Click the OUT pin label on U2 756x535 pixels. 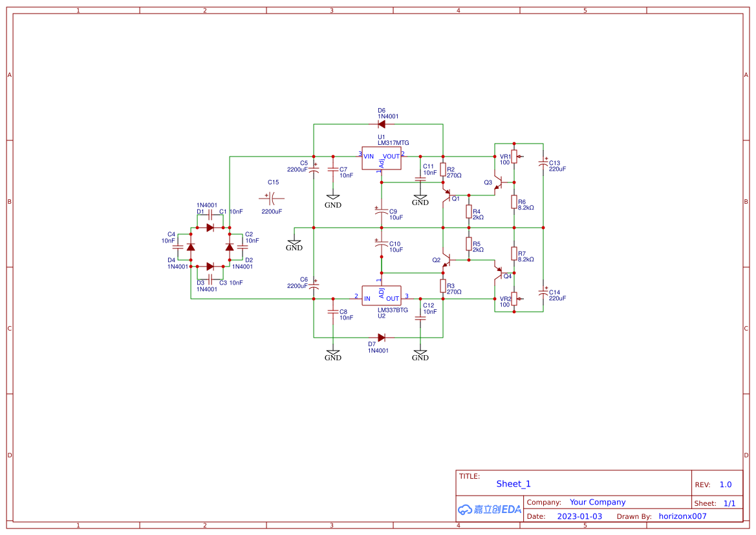393,299
